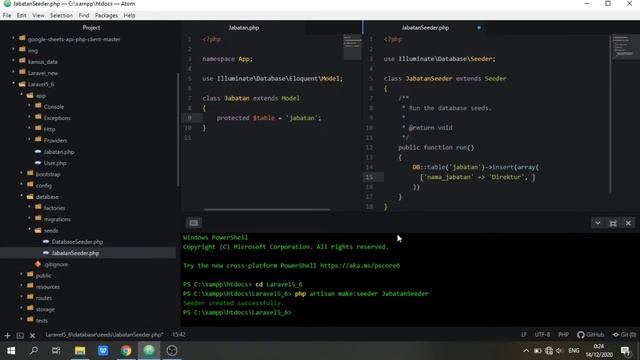Open the .gitignore file
This screenshot has height=360, width=640.
56,264
